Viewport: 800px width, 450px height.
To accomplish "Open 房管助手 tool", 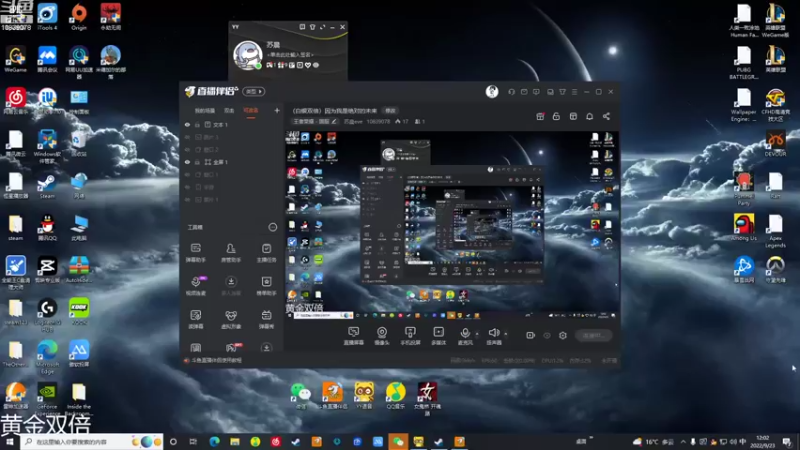I will click(231, 253).
